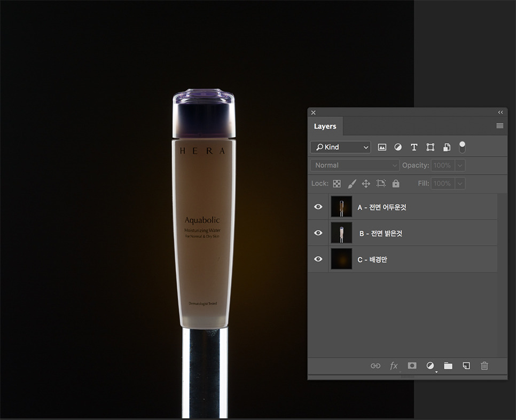The image size is (516, 420).
Task: Select layer name B - 전면 밝은것
Action: click(x=381, y=234)
